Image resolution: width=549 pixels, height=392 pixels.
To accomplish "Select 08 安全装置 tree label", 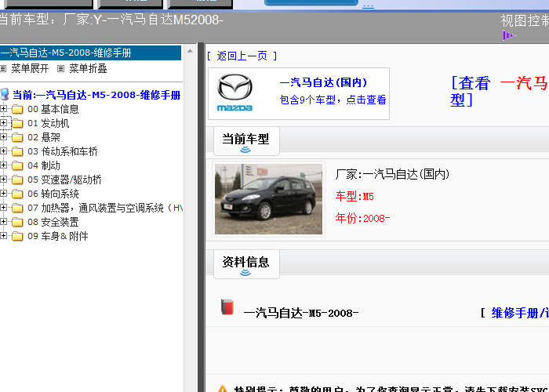I will 53,222.
